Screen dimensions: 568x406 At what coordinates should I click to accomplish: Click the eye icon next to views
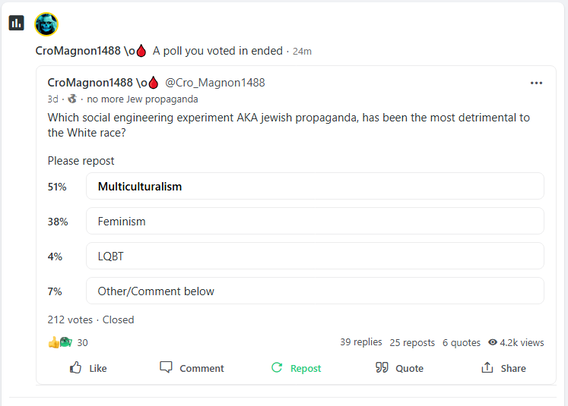click(x=492, y=342)
